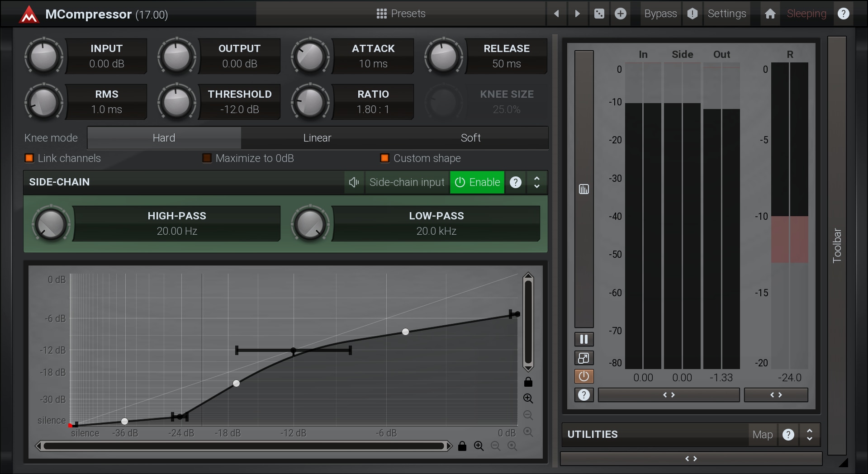This screenshot has height=474, width=868.
Task: Toggle the Link channels checkbox
Action: pos(29,158)
